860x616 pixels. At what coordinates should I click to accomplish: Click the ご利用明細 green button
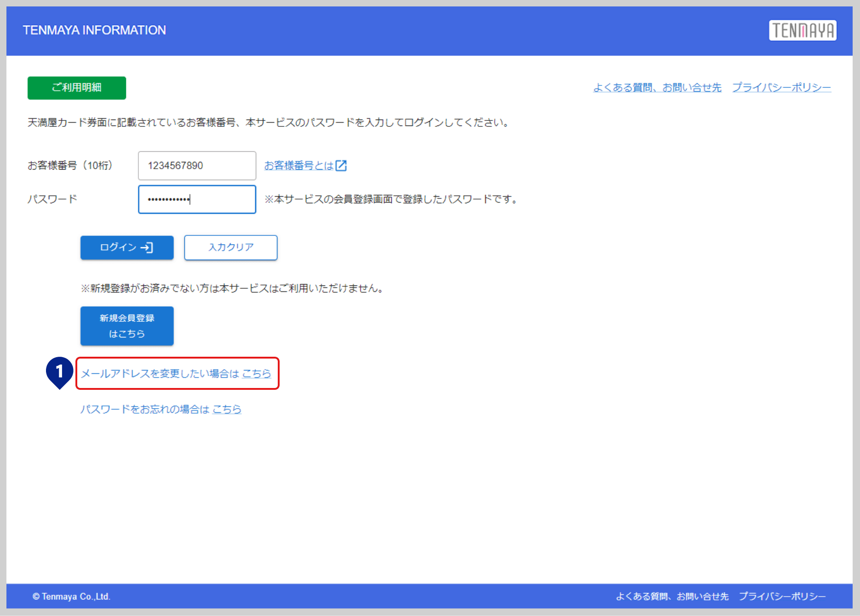(x=77, y=88)
